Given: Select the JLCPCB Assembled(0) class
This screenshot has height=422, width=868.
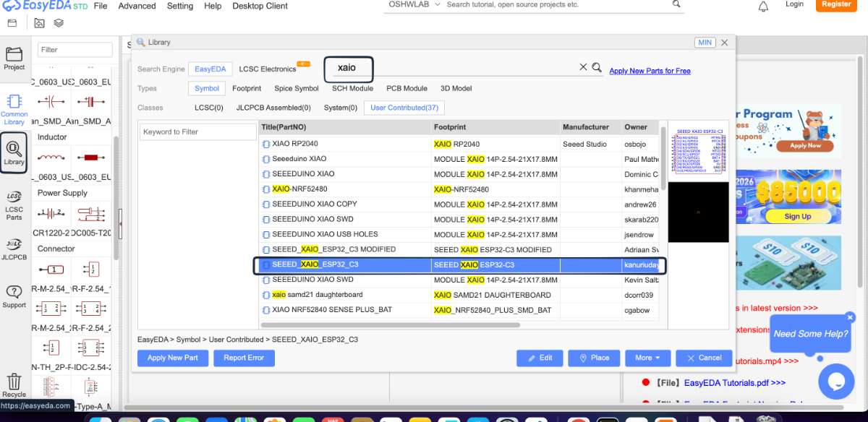Looking at the screenshot, I should coord(273,108).
